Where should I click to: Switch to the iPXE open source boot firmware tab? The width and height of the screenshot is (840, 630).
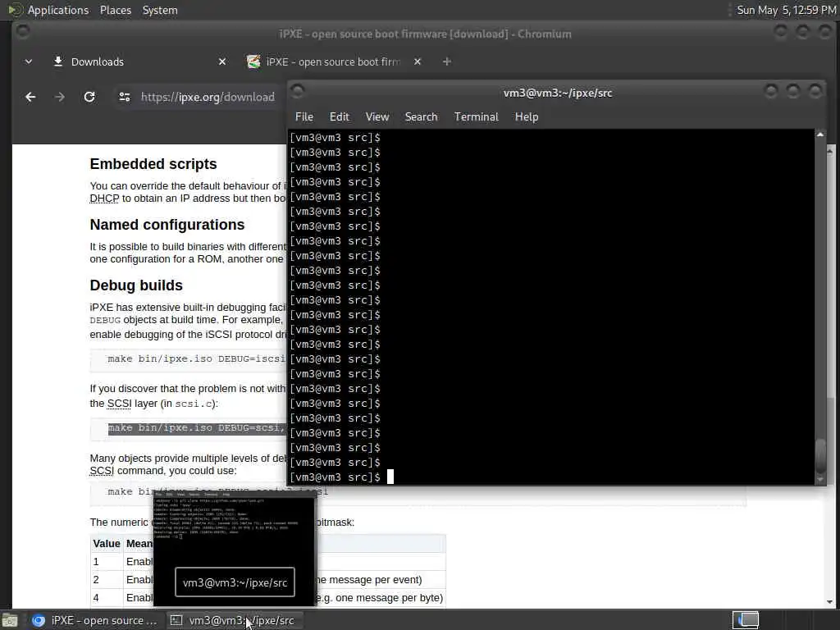click(x=333, y=62)
